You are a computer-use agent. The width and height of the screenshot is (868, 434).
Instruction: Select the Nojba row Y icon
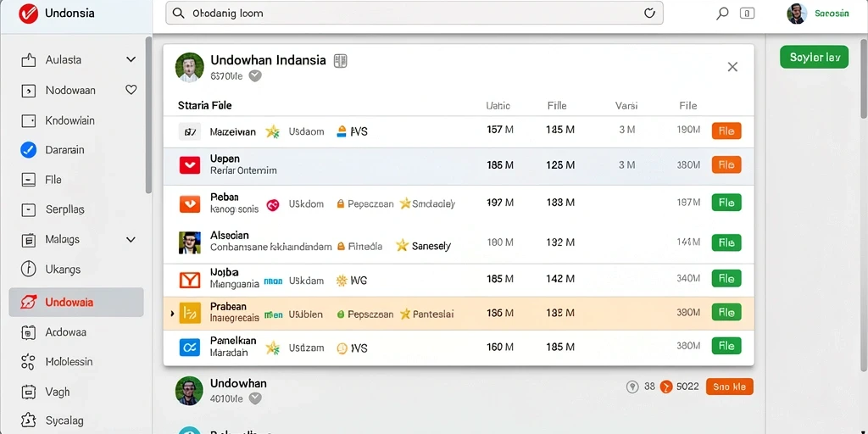[x=189, y=280]
